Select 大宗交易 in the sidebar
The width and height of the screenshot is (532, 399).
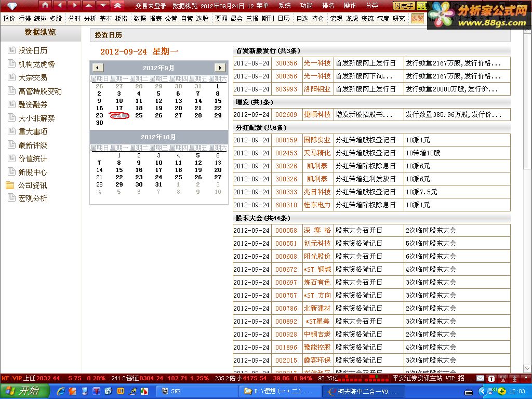pyautogui.click(x=33, y=78)
